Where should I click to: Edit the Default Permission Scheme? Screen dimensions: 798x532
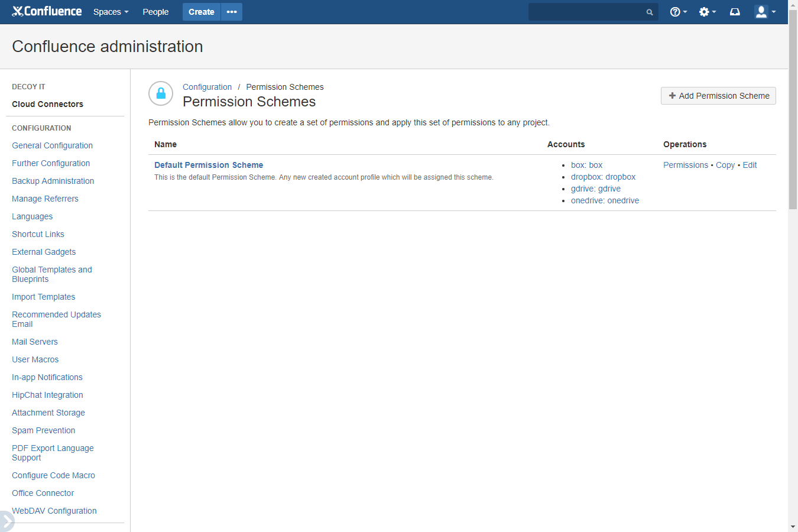(x=750, y=165)
